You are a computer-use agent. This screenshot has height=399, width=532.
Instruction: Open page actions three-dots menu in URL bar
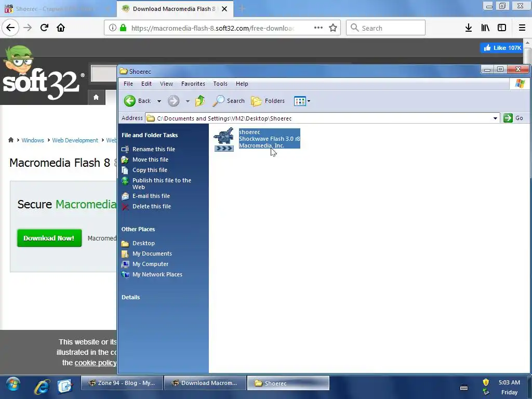[318, 28]
